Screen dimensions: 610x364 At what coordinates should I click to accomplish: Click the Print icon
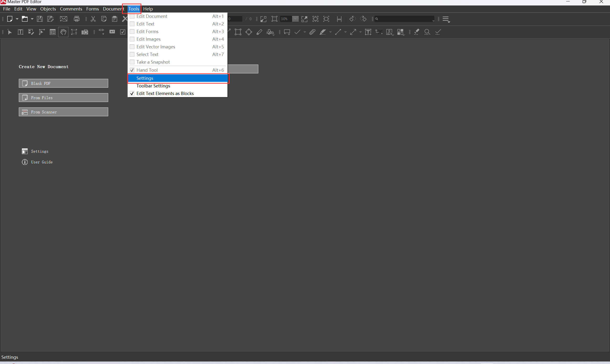pos(77,19)
